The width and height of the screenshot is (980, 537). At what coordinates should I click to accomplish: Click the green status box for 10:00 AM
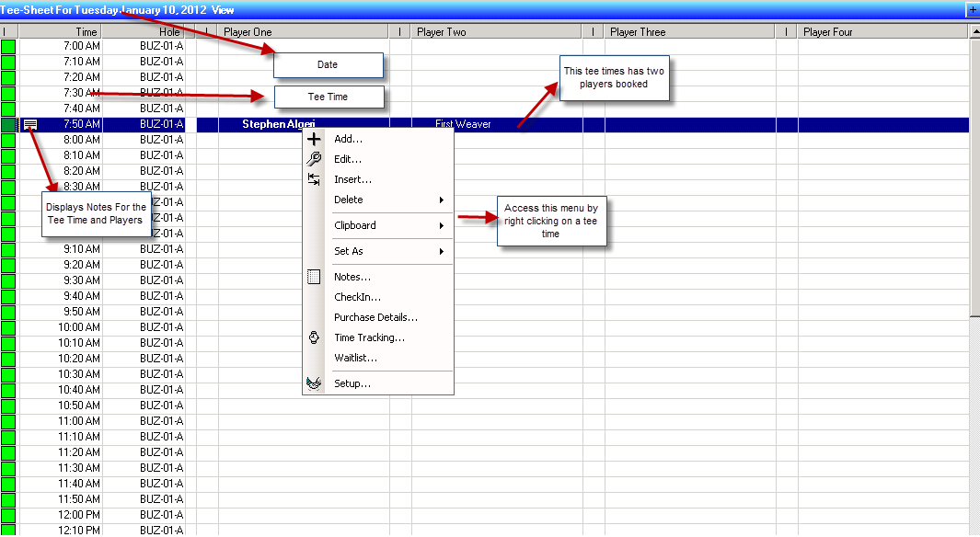coord(8,327)
